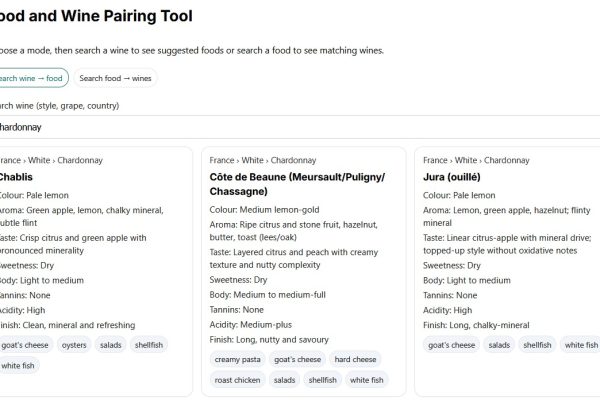Select the Jura (ouillé) card title
Image resolution: width=600 pixels, height=400 pixels.
[x=452, y=177]
